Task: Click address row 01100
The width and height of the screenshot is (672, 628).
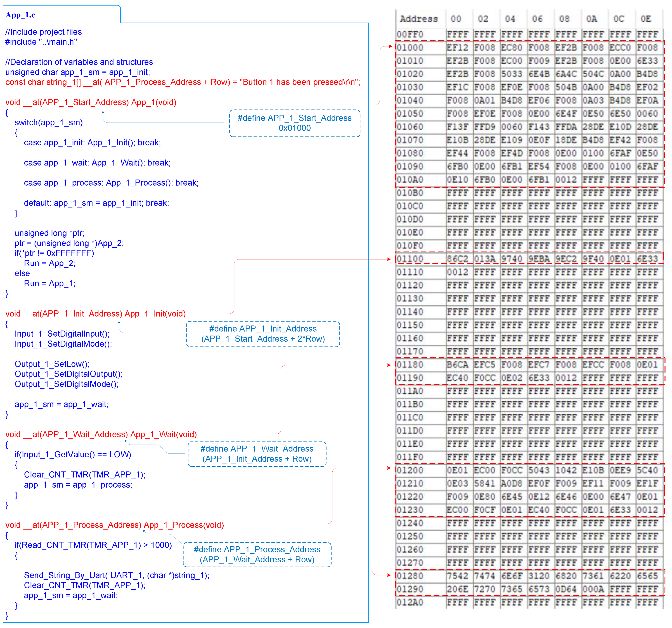Action: point(410,259)
